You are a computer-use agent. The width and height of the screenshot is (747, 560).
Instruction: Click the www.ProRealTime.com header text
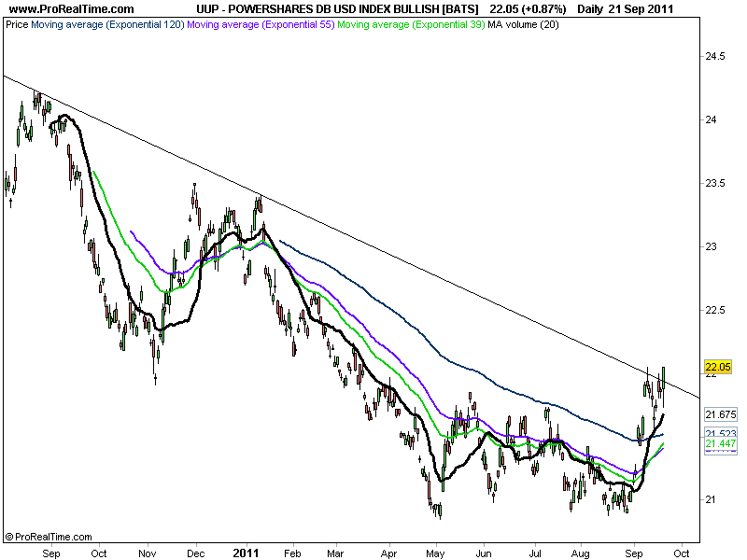point(72,9)
